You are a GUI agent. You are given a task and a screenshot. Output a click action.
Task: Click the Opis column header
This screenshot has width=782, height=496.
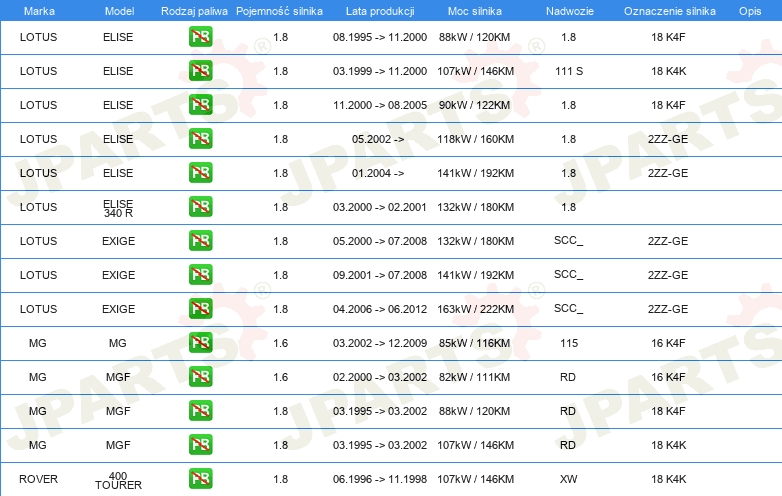tap(750, 11)
